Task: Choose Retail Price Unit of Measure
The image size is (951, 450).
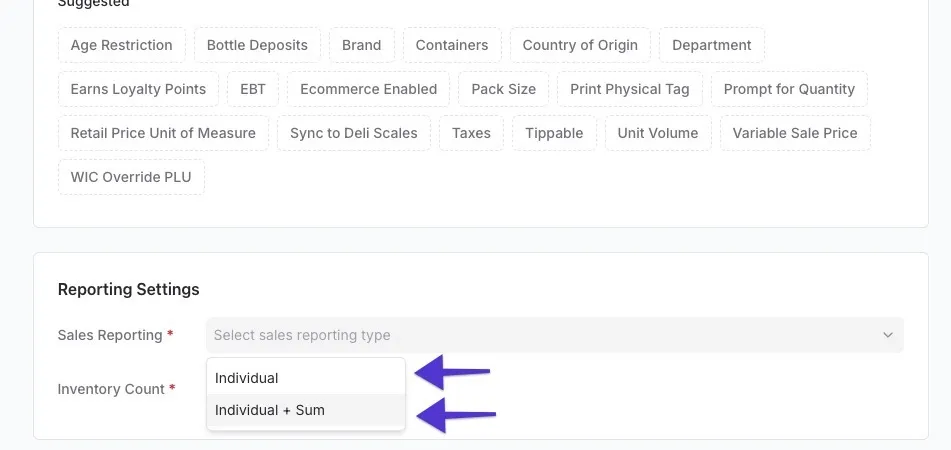Action: pyautogui.click(x=163, y=133)
